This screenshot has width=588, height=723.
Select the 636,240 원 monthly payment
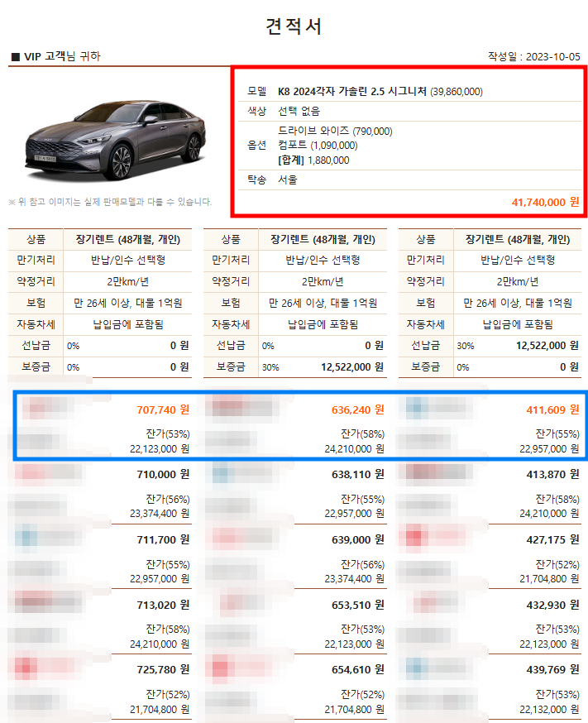point(357,410)
